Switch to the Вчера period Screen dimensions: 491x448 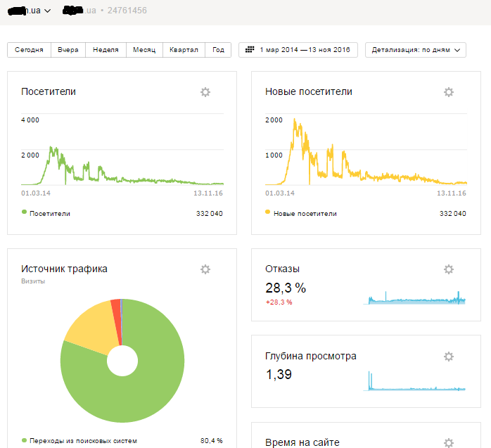coord(68,50)
